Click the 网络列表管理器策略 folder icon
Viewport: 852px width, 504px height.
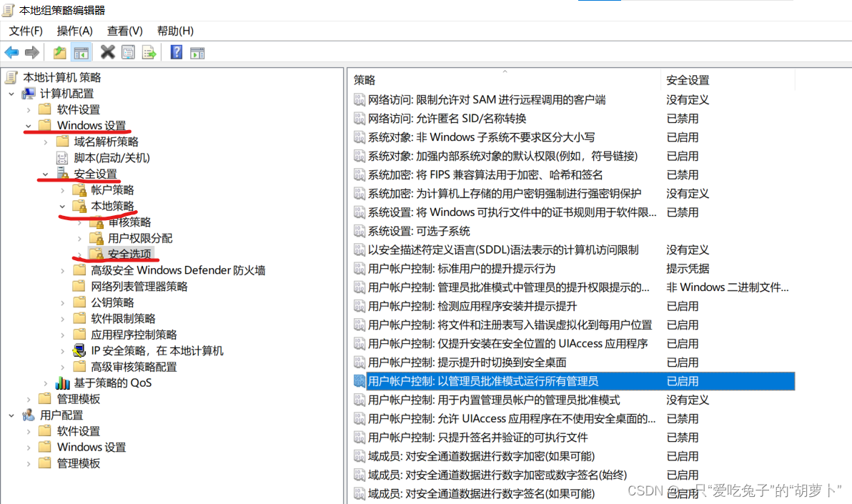coord(79,286)
